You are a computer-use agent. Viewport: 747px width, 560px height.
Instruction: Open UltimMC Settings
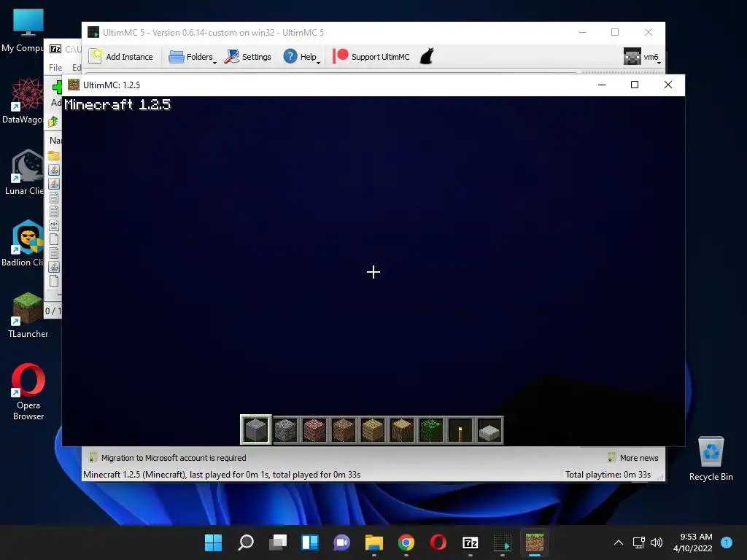[x=248, y=57]
